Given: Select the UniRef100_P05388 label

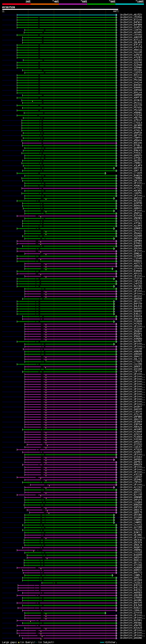Looking at the screenshot, I should point(131,439).
